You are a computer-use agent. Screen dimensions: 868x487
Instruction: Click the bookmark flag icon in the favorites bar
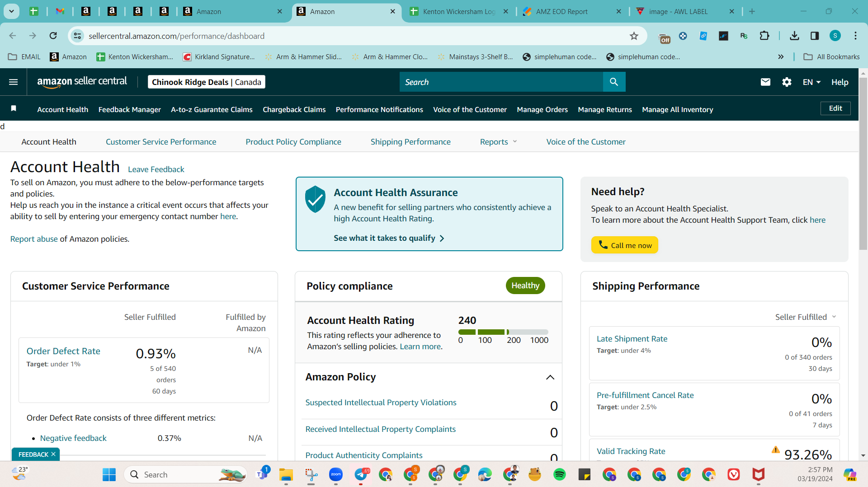pyautogui.click(x=14, y=108)
